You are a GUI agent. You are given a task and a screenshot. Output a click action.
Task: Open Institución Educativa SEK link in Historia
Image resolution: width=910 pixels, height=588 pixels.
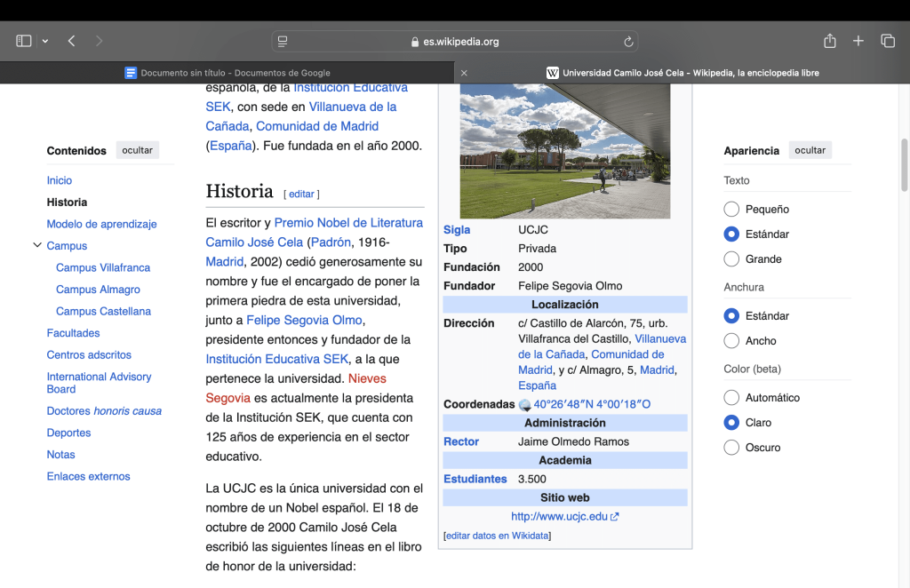277,359
